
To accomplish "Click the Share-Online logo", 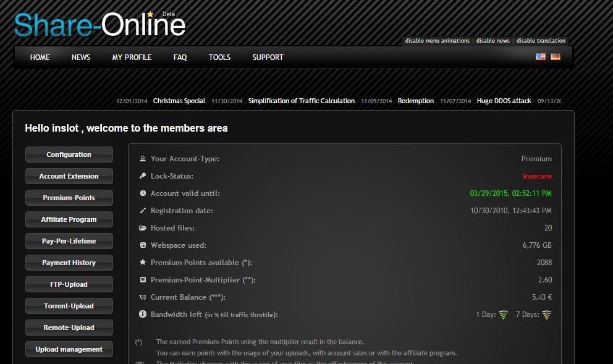I will pos(99,25).
